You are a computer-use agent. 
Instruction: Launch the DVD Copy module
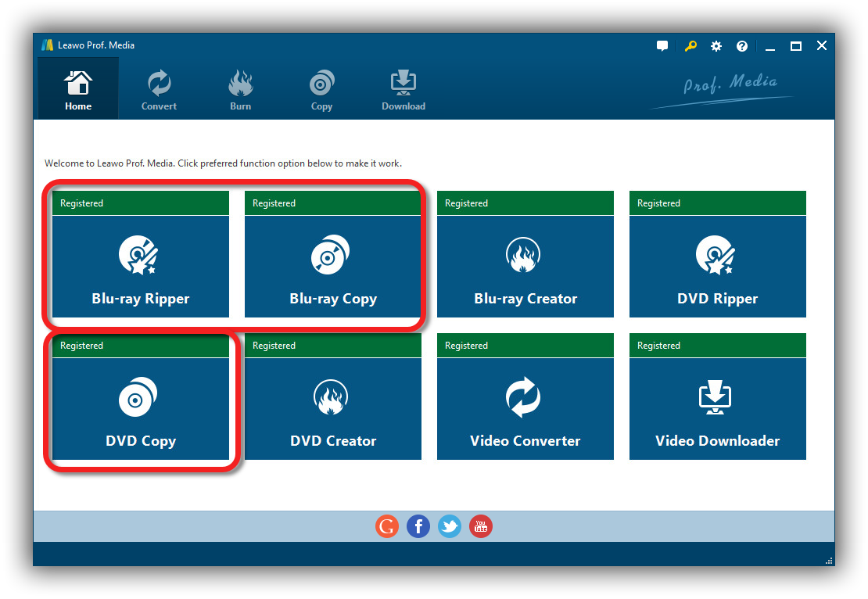pyautogui.click(x=141, y=408)
